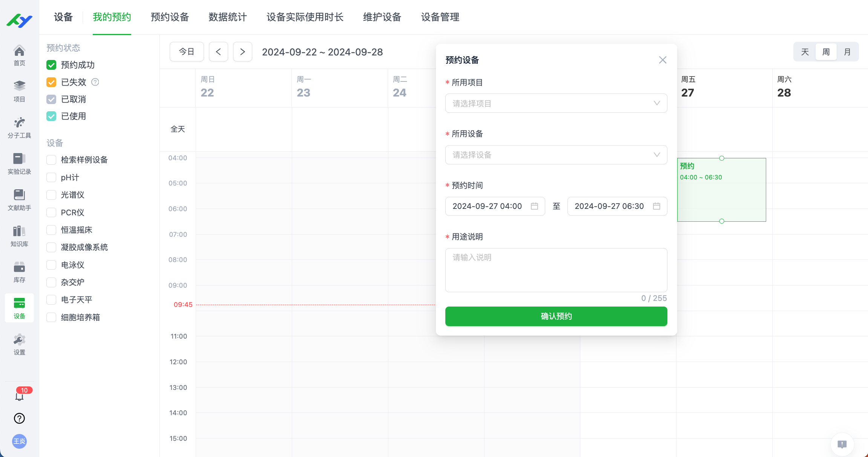Switch to the 设备管理 tab
Image resolution: width=868 pixels, height=457 pixels.
click(x=440, y=17)
